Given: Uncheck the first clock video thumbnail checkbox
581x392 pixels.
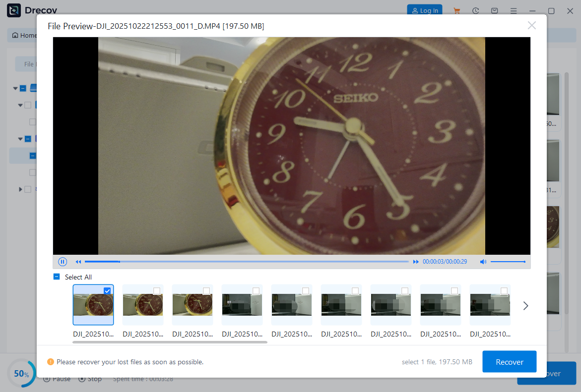Looking at the screenshot, I should [107, 291].
